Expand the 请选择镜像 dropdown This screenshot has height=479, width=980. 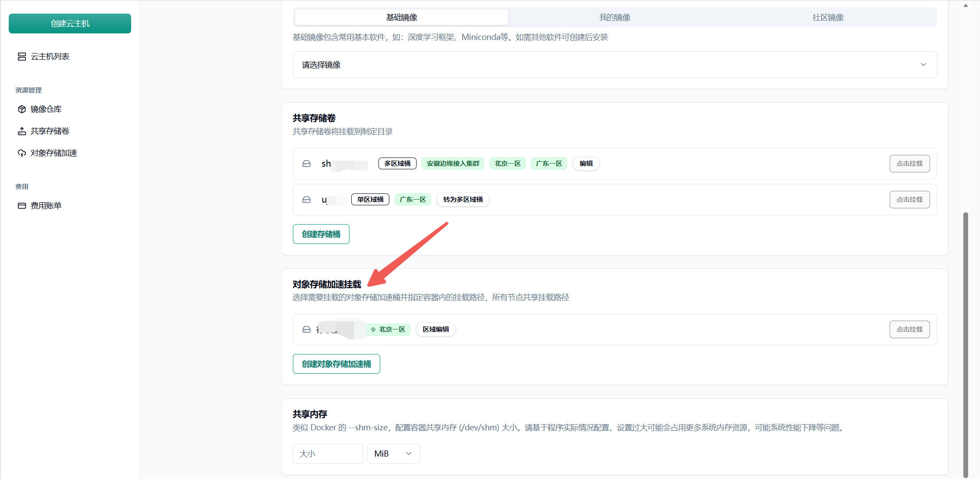pyautogui.click(x=614, y=64)
